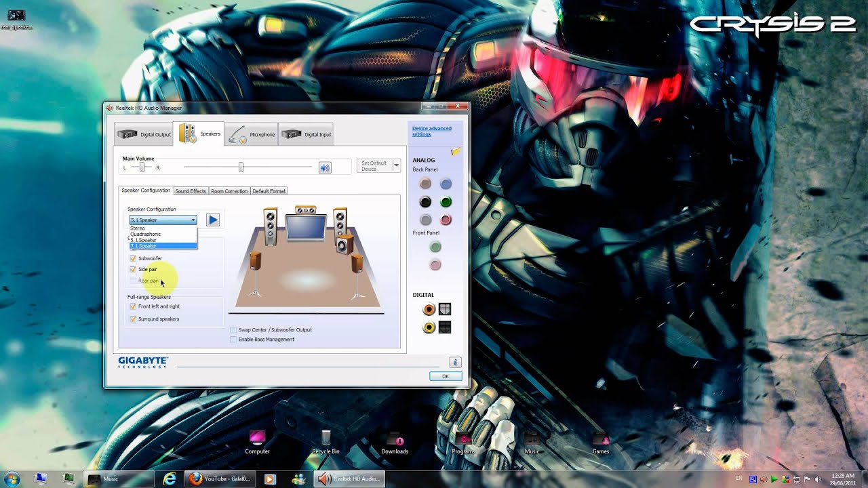
Task: Click the orange digital coaxial jack
Action: 429,310
